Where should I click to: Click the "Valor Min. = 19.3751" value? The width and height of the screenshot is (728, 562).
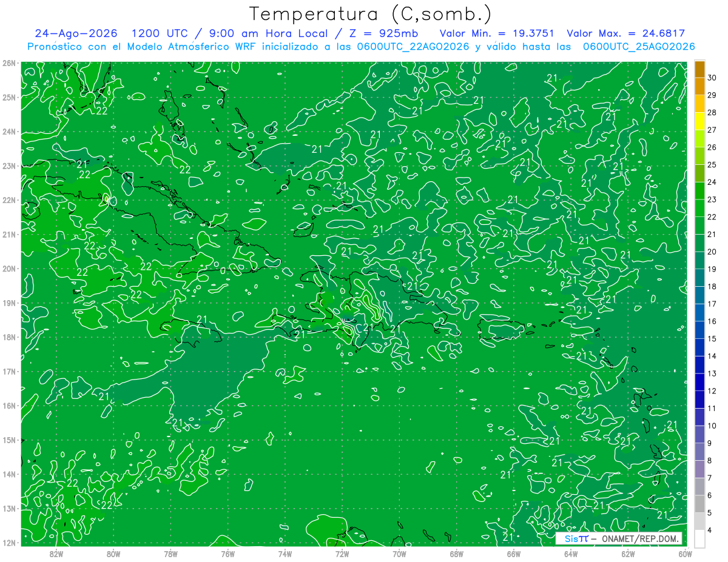[497, 33]
